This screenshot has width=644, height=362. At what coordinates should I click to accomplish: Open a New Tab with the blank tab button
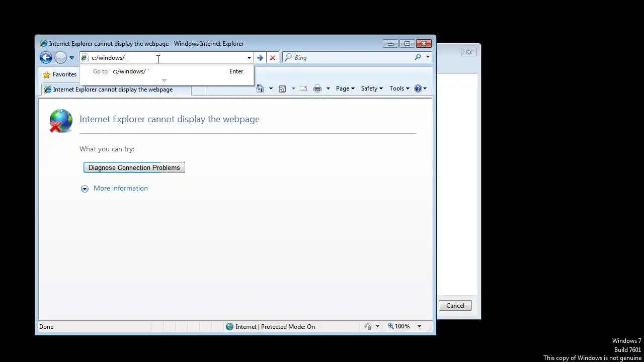tap(199, 90)
